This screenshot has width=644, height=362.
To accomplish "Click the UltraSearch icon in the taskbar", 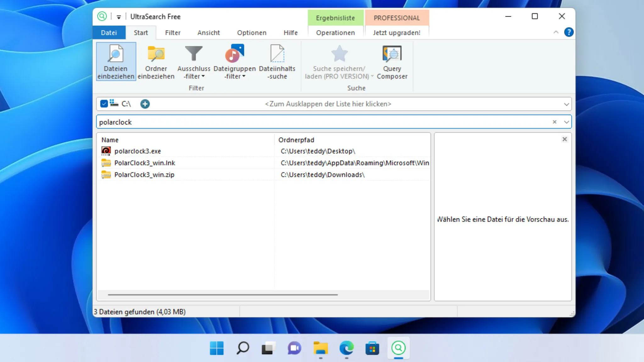I will click(x=399, y=348).
